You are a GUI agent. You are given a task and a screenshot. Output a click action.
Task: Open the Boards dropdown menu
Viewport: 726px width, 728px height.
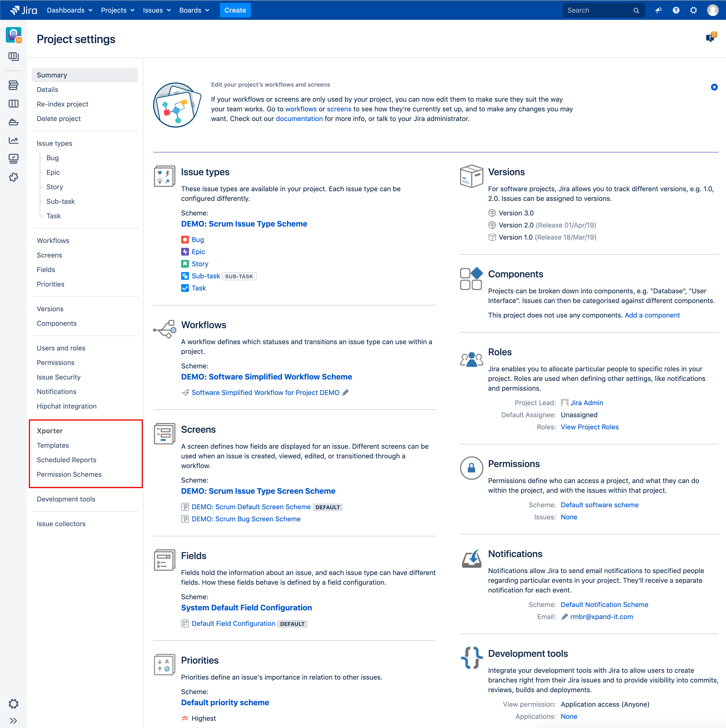pyautogui.click(x=194, y=10)
